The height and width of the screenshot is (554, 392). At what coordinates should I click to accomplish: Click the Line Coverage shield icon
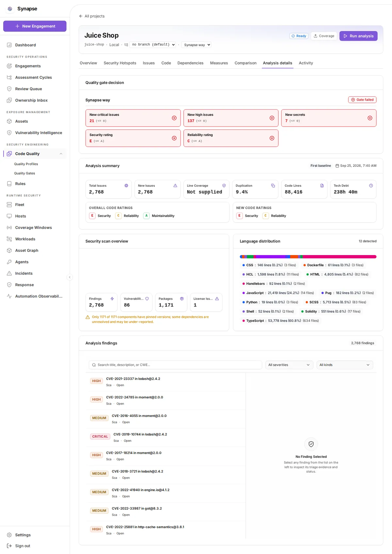tap(224, 185)
